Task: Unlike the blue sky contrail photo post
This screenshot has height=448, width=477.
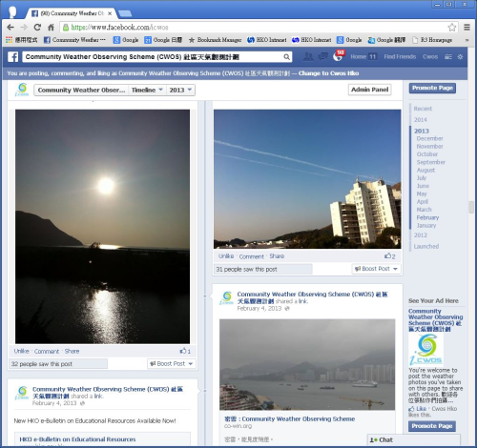Action: click(226, 256)
